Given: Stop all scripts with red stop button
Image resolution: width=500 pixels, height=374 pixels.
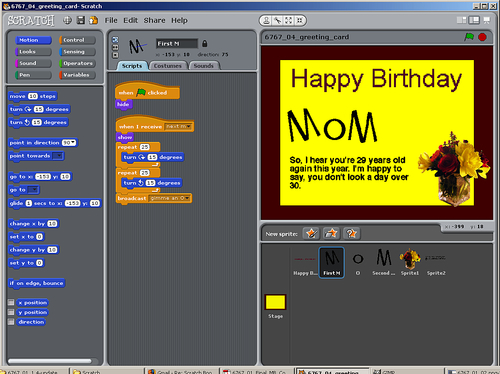Looking at the screenshot, I should pos(482,37).
